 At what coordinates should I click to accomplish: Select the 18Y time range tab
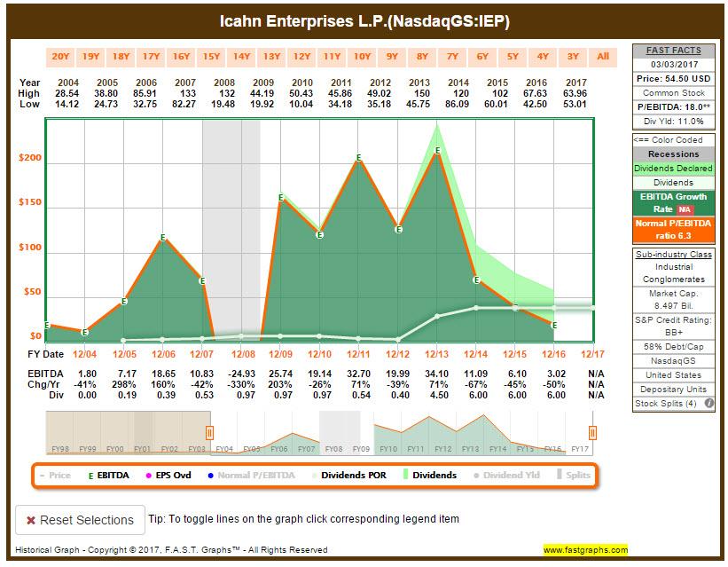coord(121,57)
